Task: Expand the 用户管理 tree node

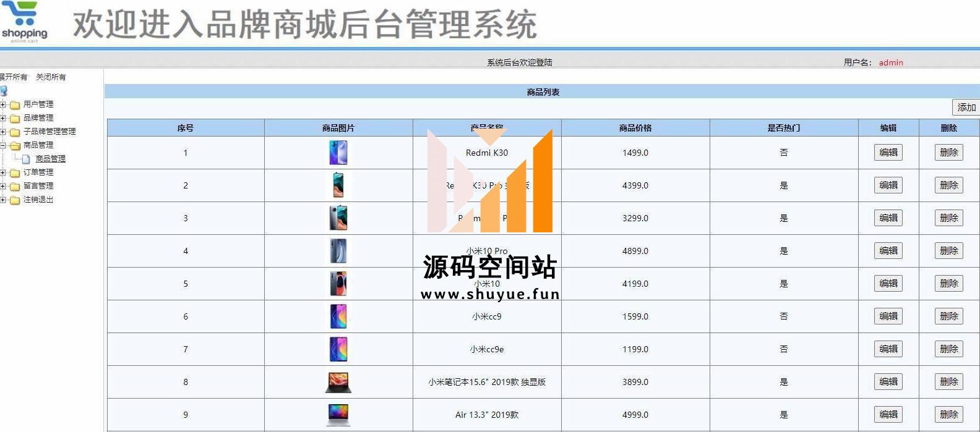Action: click(x=3, y=104)
